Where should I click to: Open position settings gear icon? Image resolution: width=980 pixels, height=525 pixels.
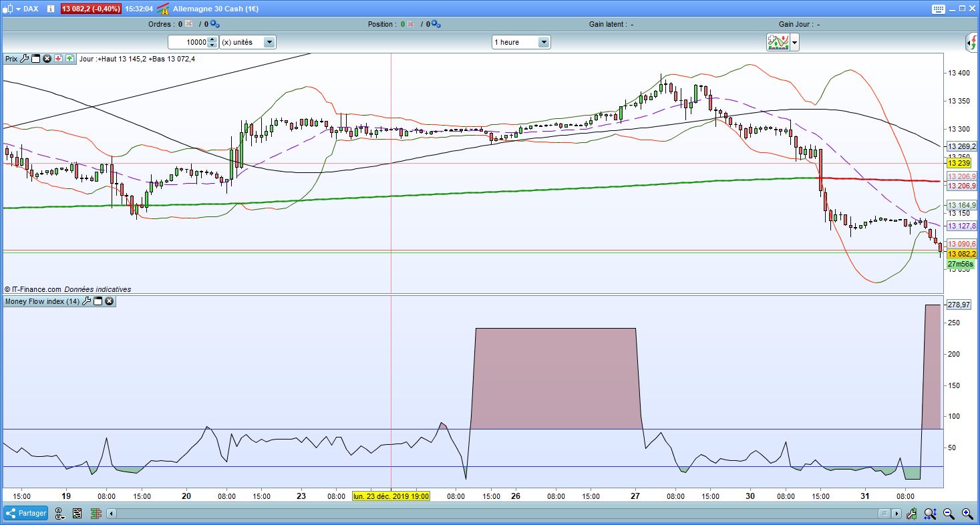[x=436, y=24]
